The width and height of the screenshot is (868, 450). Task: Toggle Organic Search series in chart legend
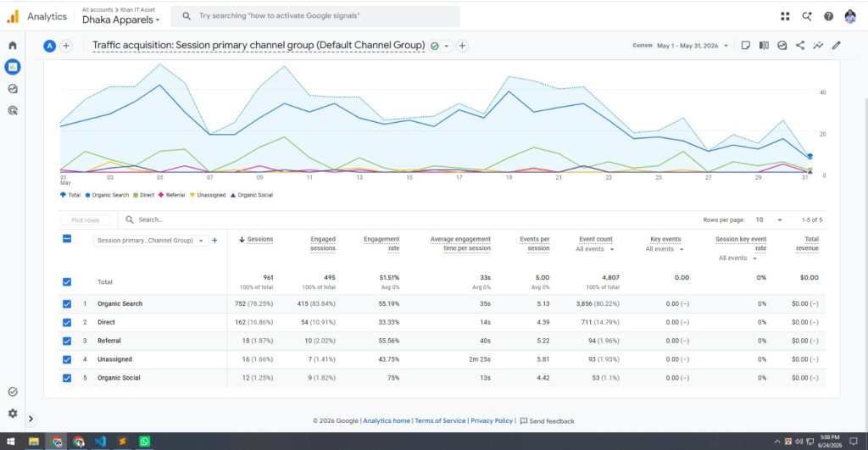point(107,195)
